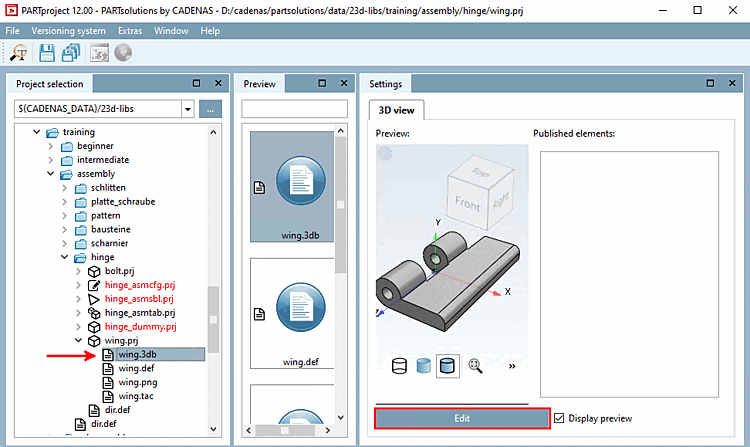
Task: Click wing.prj cube icon
Action: pos(94,341)
